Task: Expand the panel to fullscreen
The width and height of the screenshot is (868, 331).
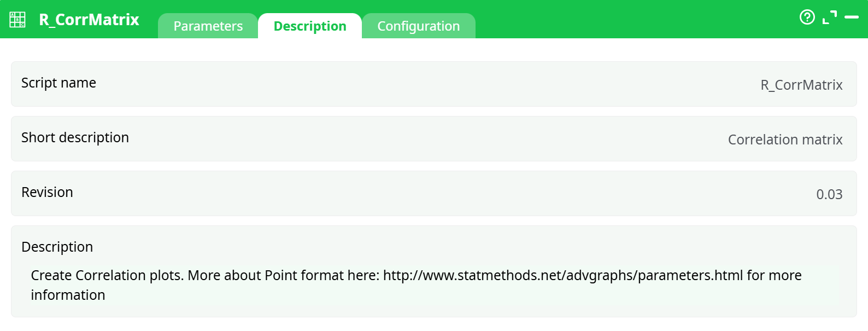Action: click(x=829, y=18)
